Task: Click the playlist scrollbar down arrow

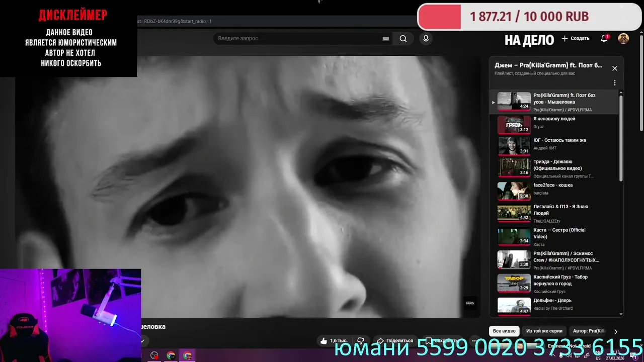Action: tap(621, 314)
